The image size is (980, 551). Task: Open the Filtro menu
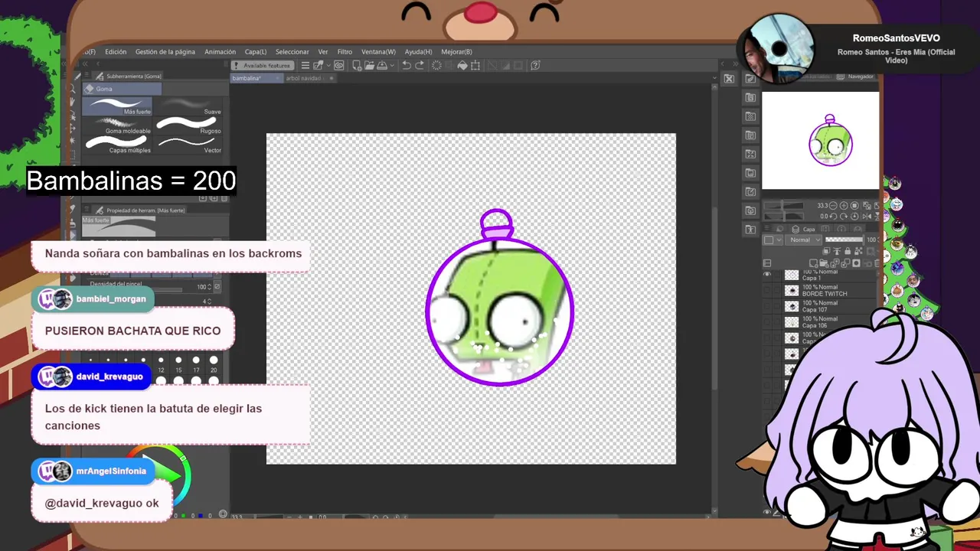pos(345,52)
